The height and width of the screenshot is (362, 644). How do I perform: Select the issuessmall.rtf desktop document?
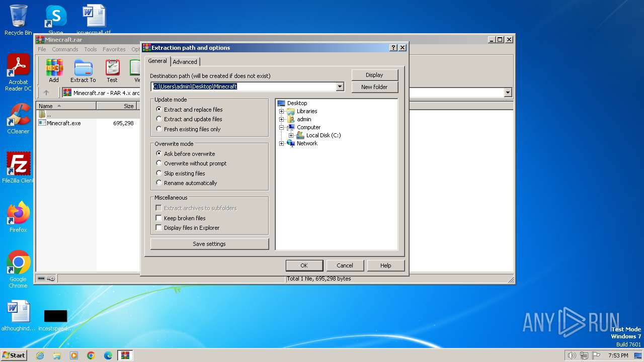94,20
